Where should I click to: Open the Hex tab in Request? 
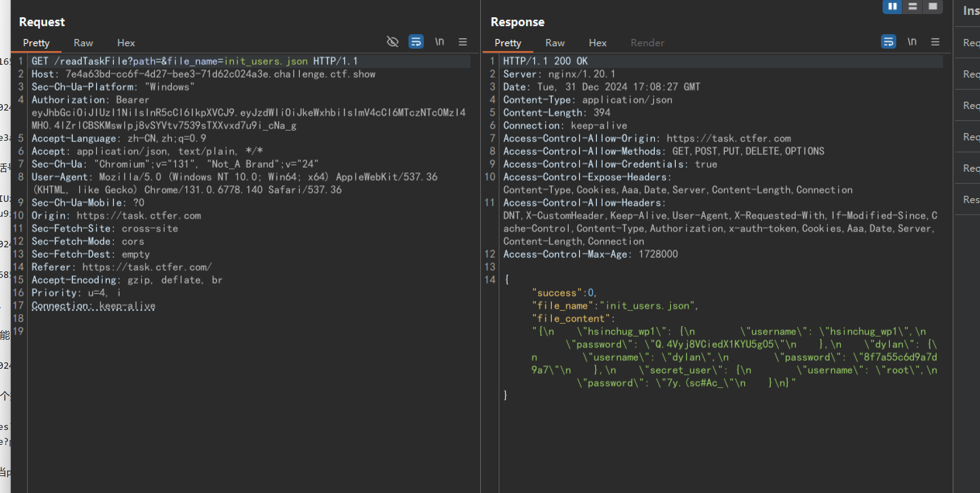pyautogui.click(x=126, y=43)
